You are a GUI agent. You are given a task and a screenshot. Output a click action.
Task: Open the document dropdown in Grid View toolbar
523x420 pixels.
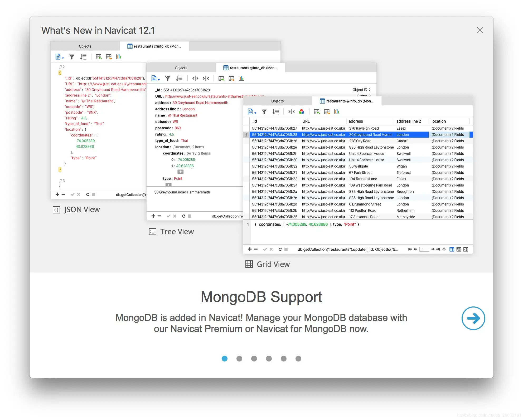(252, 112)
